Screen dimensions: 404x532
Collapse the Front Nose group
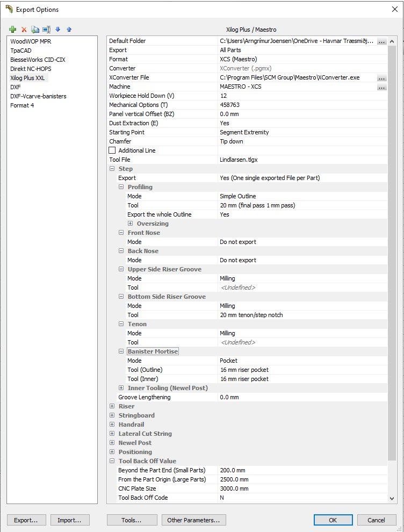tap(121, 233)
